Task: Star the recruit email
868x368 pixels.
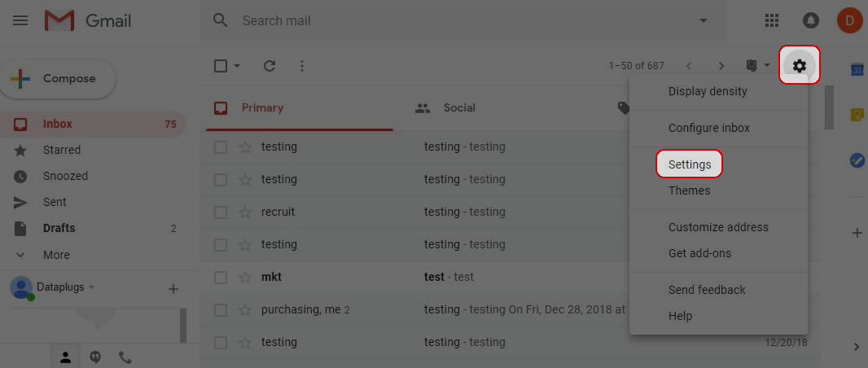Action: pos(245,212)
